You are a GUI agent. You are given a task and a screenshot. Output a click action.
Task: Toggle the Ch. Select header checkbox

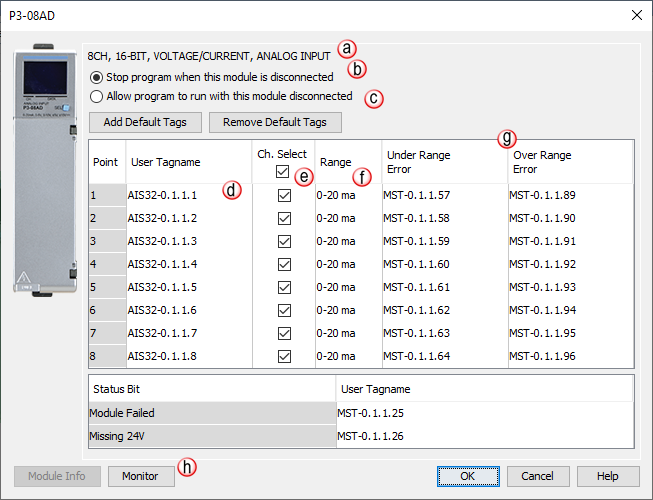point(284,172)
